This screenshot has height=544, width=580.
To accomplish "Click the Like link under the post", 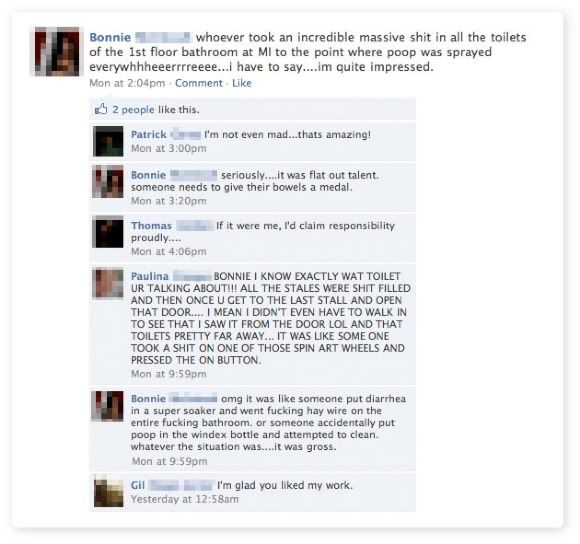I will (242, 83).
